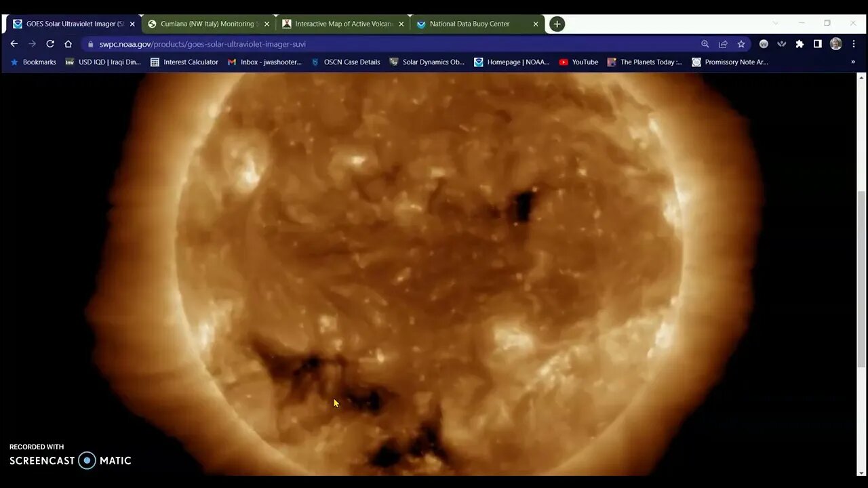Image resolution: width=868 pixels, height=488 pixels.
Task: Share this page via address bar icon
Action: (723, 44)
